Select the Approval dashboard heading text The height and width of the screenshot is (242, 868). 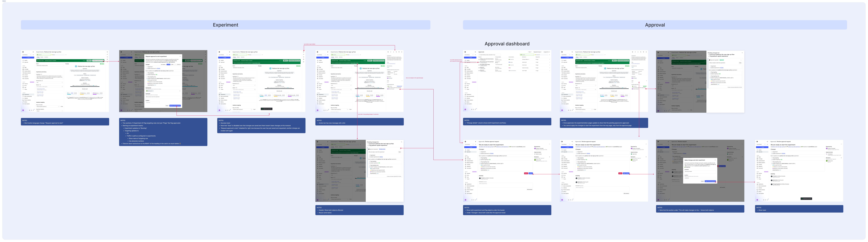(507, 44)
